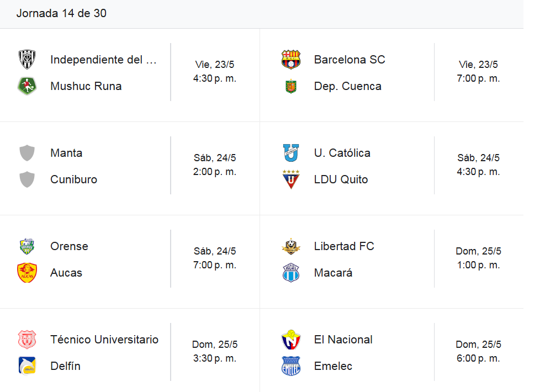Click the Independiente del Valle crest icon
The image size is (550, 392).
tap(27, 59)
